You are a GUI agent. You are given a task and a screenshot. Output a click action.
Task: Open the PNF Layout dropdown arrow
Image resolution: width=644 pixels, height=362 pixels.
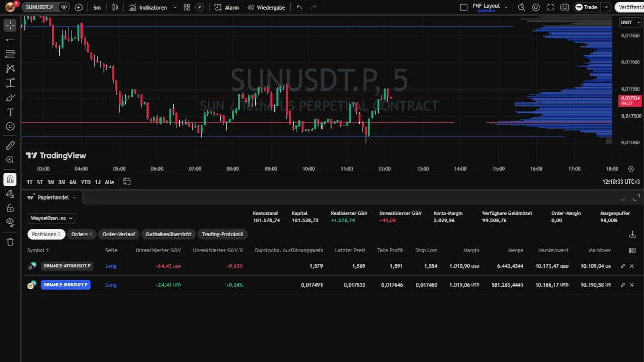click(x=506, y=7)
